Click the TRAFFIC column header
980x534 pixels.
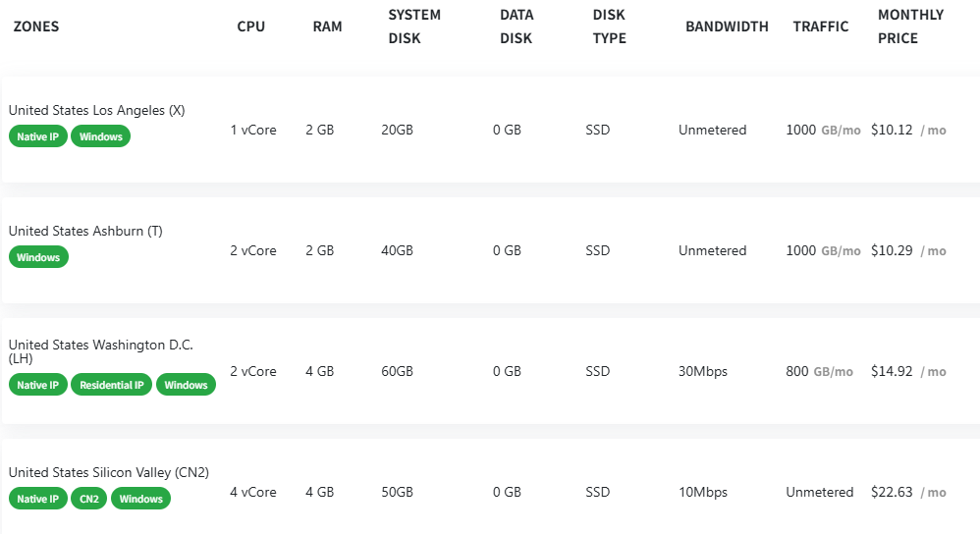pyautogui.click(x=820, y=27)
